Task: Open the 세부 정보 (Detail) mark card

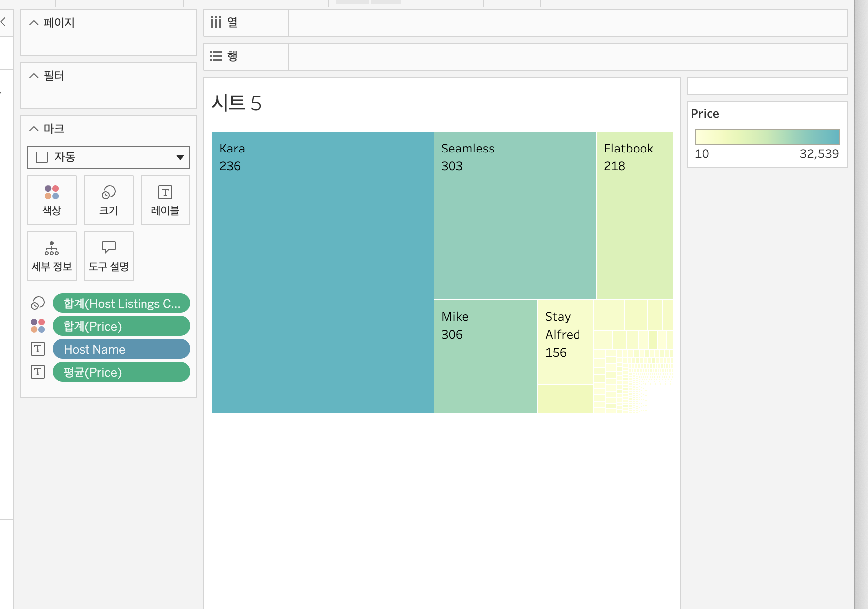Action: tap(52, 256)
